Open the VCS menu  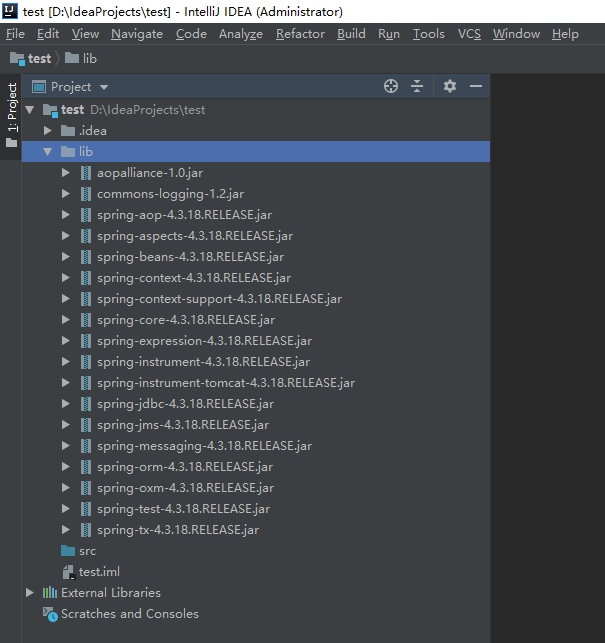click(469, 34)
